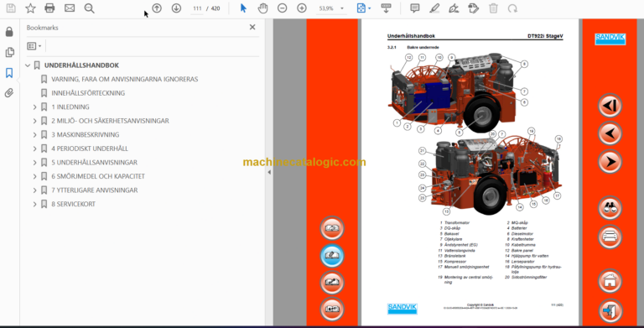Zoom in with the plus icon
The width and height of the screenshot is (644, 328).
(x=302, y=8)
